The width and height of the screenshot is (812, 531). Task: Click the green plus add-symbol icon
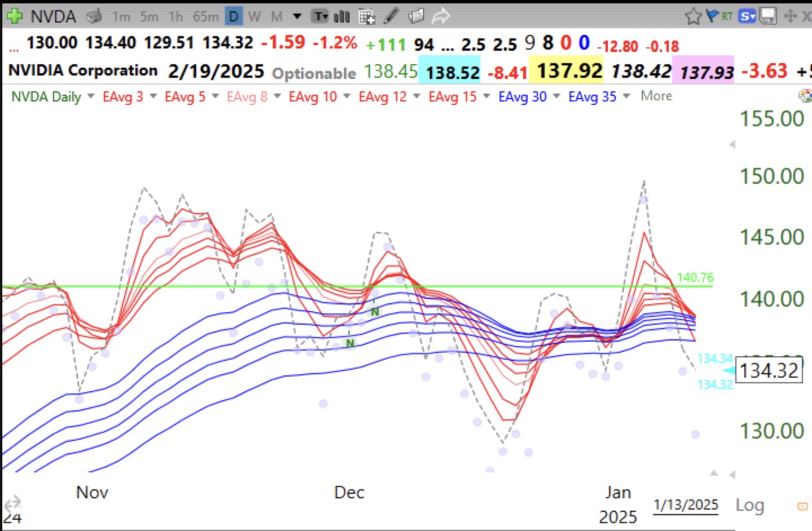coord(14,16)
